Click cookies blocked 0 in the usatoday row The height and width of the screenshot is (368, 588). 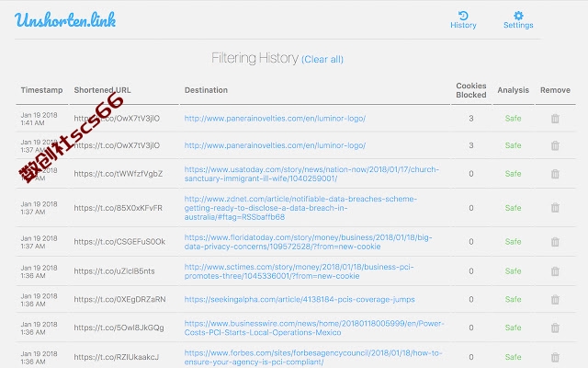[x=471, y=174]
